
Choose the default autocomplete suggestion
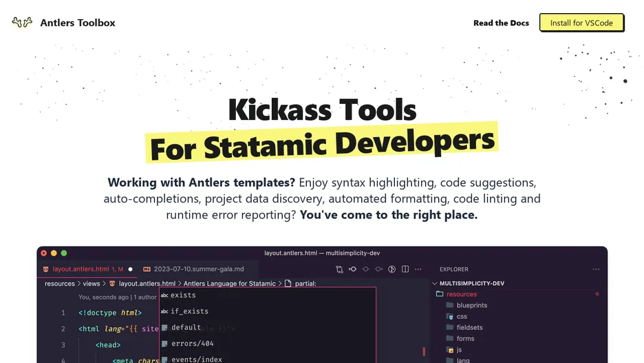268,327
